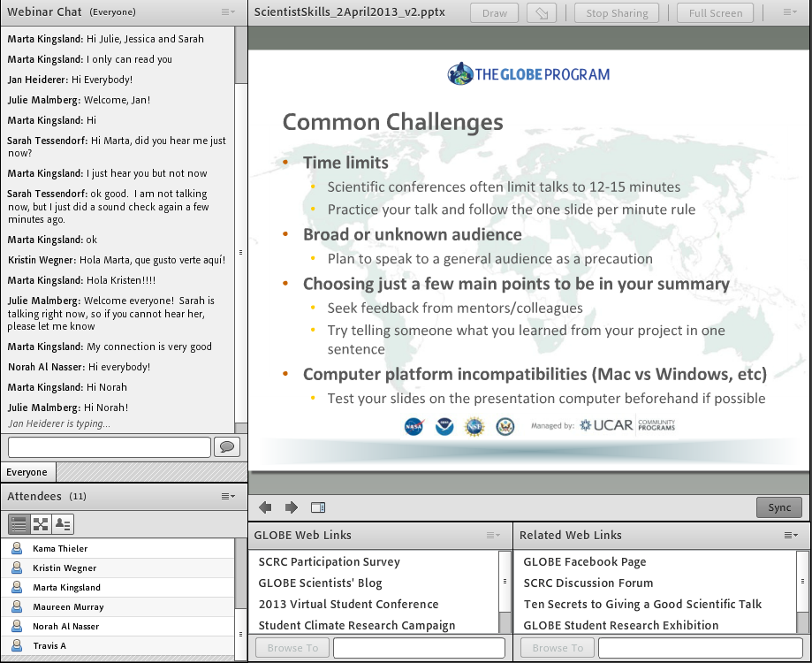
Task: Switch attendees to status view
Action: [63, 524]
